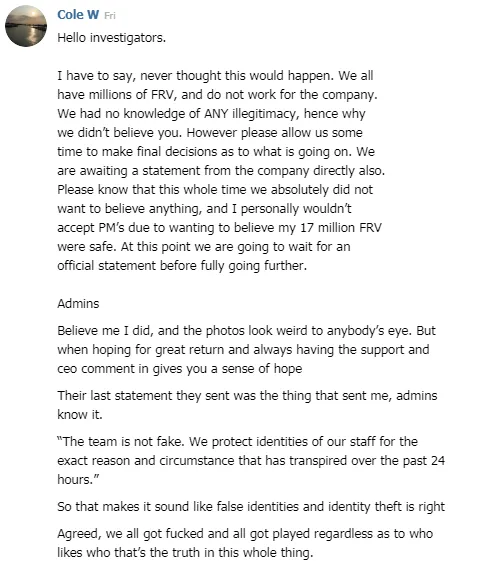The image size is (478, 567).
Task: Click the "Hello investigators." greeting line
Action: pyautogui.click(x=111, y=38)
